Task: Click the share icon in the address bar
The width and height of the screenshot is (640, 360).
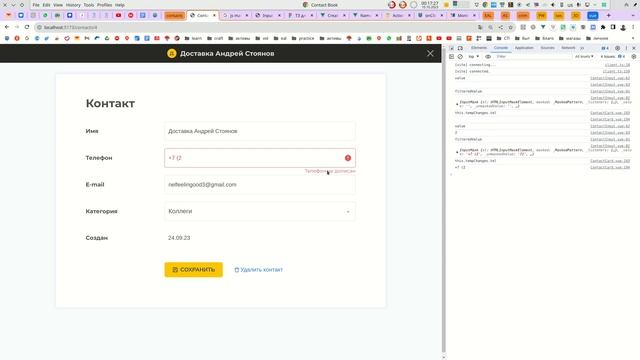Action: tap(500, 27)
